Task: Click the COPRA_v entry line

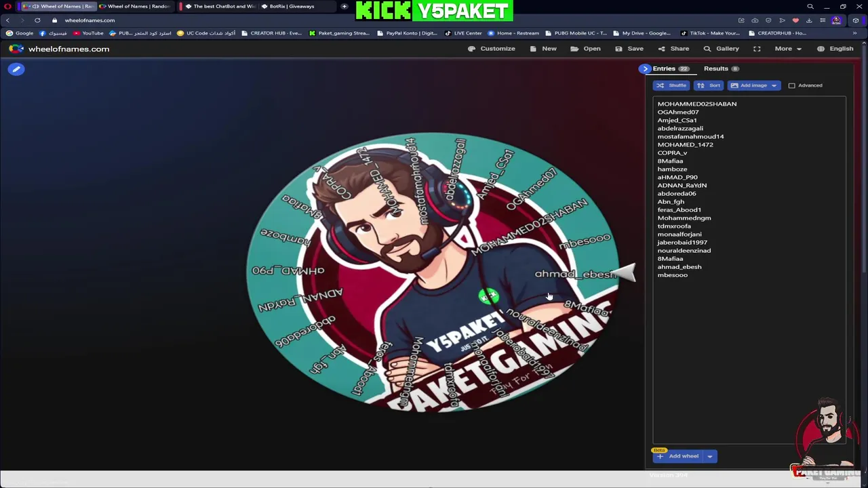Action: coord(672,152)
